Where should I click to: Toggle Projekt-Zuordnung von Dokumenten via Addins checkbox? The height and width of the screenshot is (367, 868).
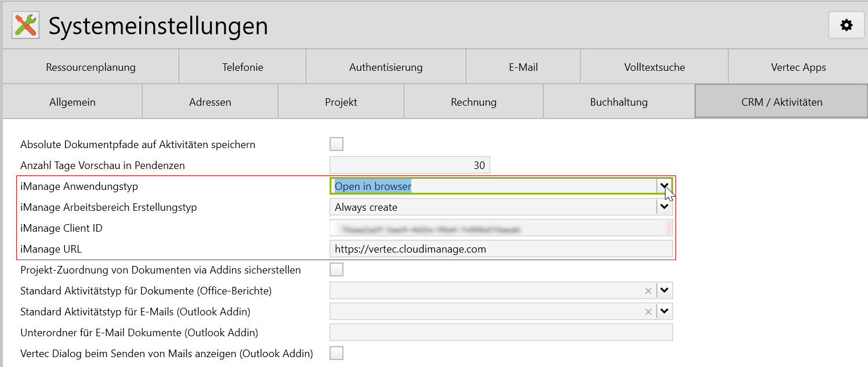337,269
